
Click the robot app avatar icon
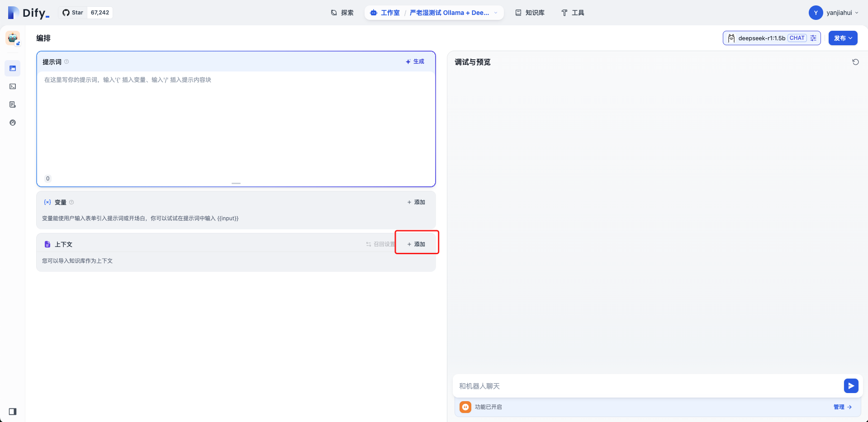tap(13, 38)
